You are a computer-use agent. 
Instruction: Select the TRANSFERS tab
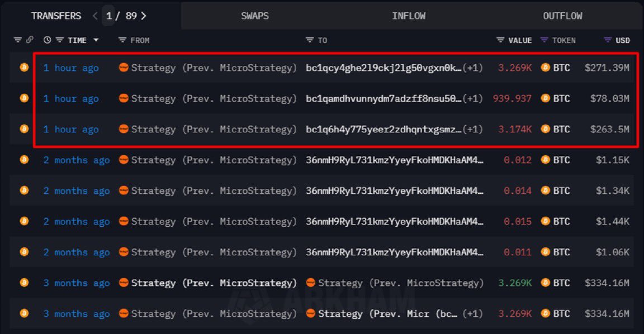coord(56,16)
